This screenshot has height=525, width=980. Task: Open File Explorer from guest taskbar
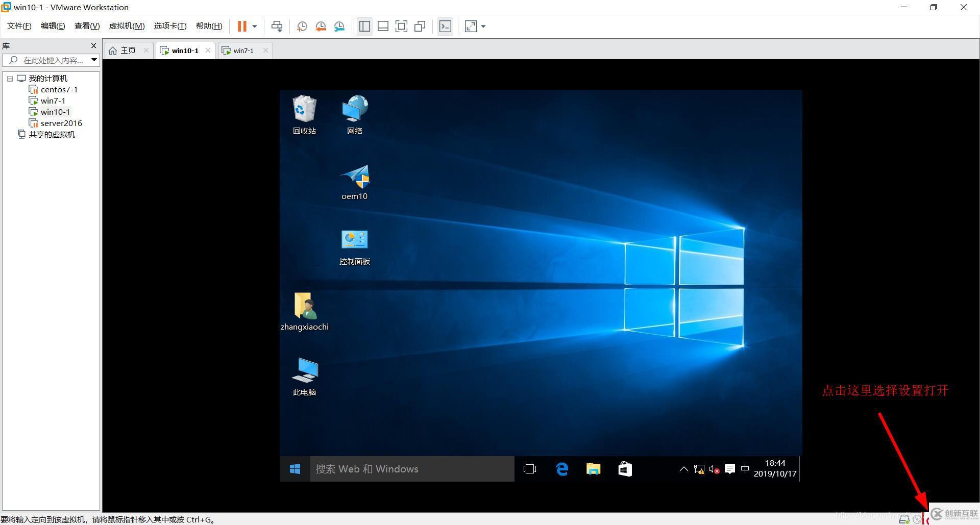pyautogui.click(x=593, y=469)
